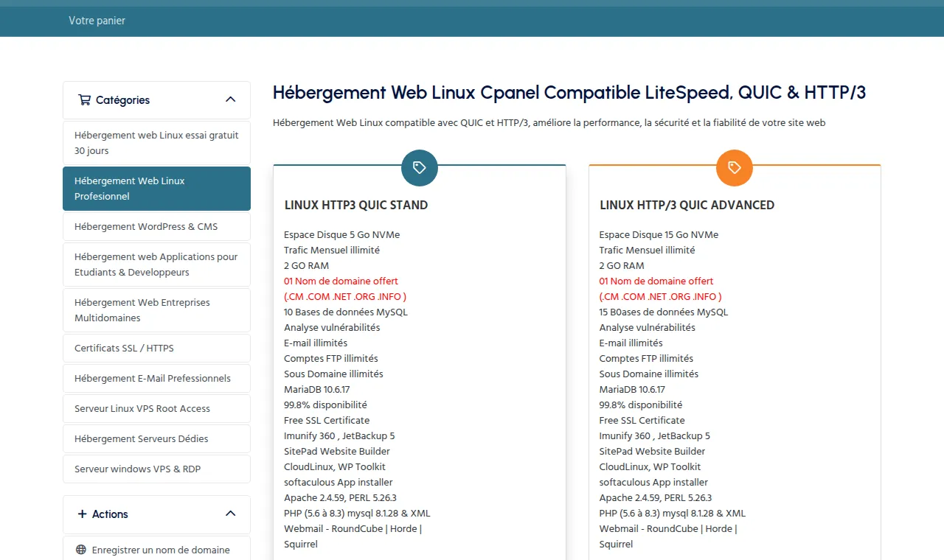Screen dimensions: 944x560
Task: Select Hébergement web Linux essai gratuit 30 jours
Action: 156,143
